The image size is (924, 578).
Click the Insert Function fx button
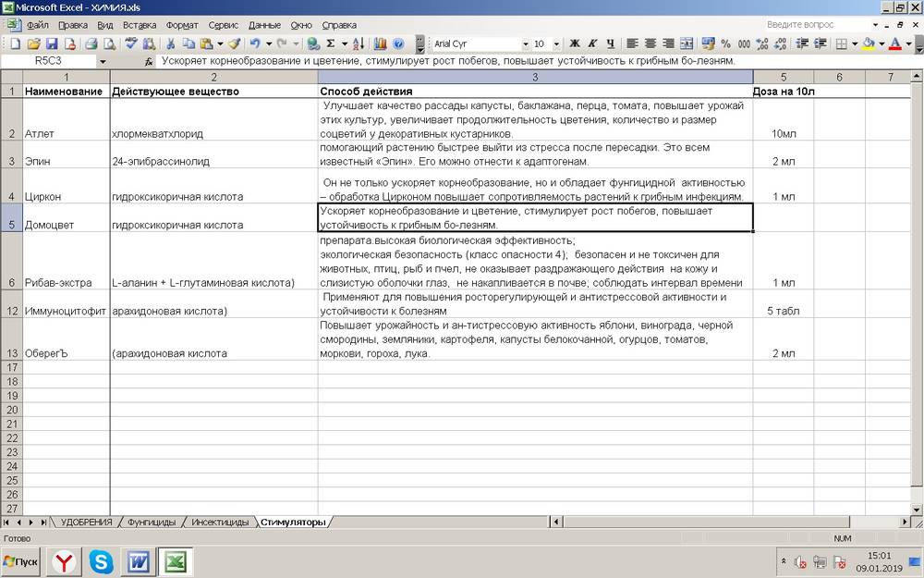coord(149,61)
